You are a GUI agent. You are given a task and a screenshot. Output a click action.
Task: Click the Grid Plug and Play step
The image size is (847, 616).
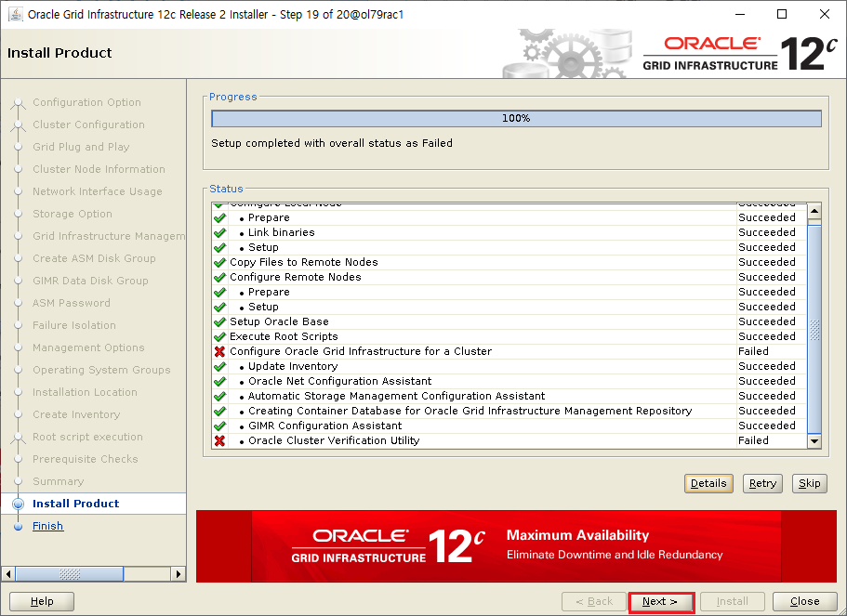click(81, 147)
